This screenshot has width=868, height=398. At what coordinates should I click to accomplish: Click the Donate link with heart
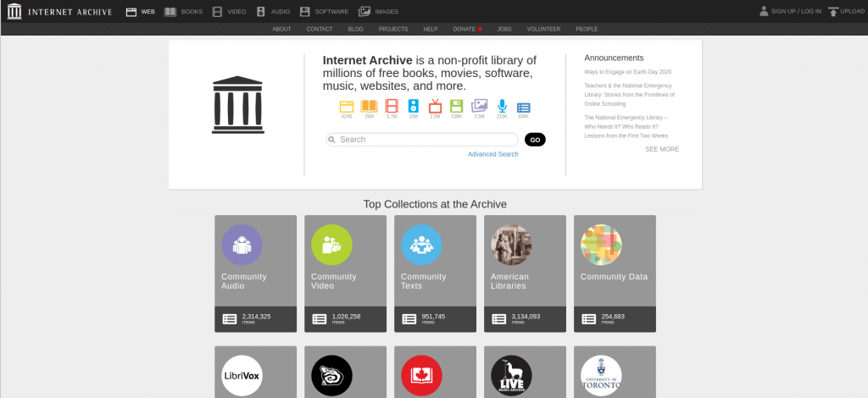click(467, 30)
